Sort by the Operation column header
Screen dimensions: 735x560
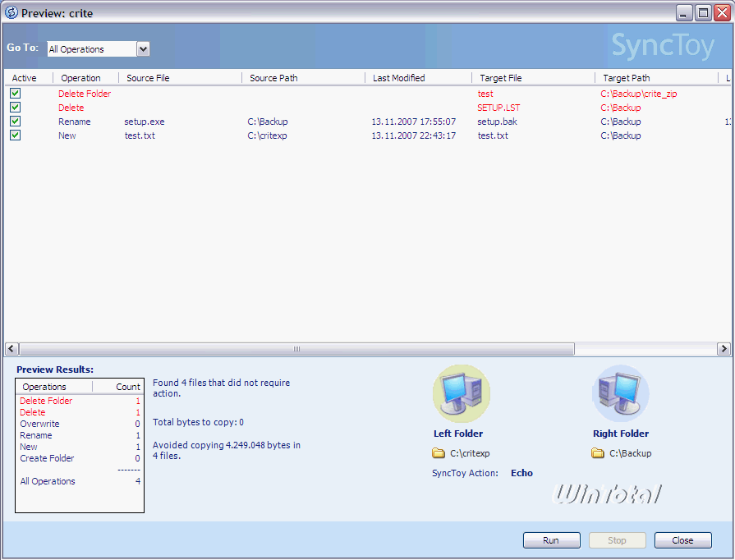click(80, 78)
